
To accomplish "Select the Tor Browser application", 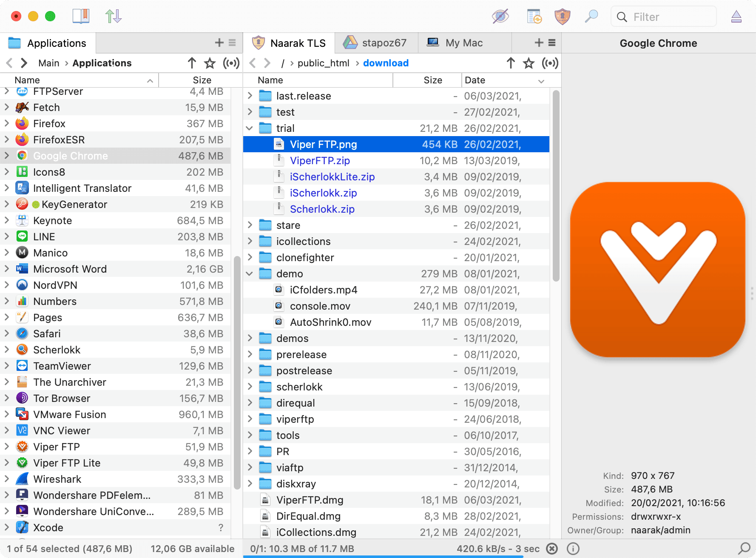I will point(115,398).
